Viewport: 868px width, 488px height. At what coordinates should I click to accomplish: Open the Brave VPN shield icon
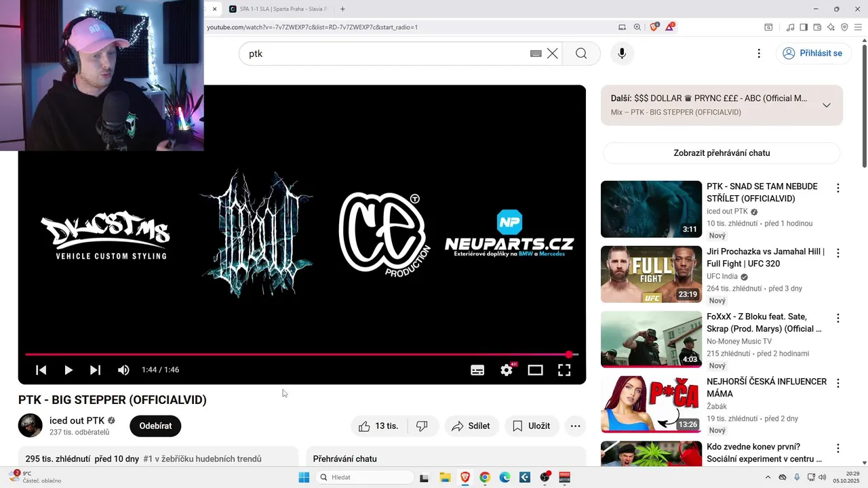pos(844,27)
